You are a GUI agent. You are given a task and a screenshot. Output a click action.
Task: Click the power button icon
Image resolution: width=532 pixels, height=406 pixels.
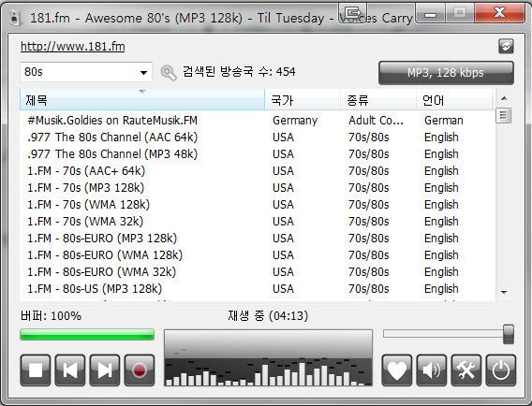(x=501, y=370)
